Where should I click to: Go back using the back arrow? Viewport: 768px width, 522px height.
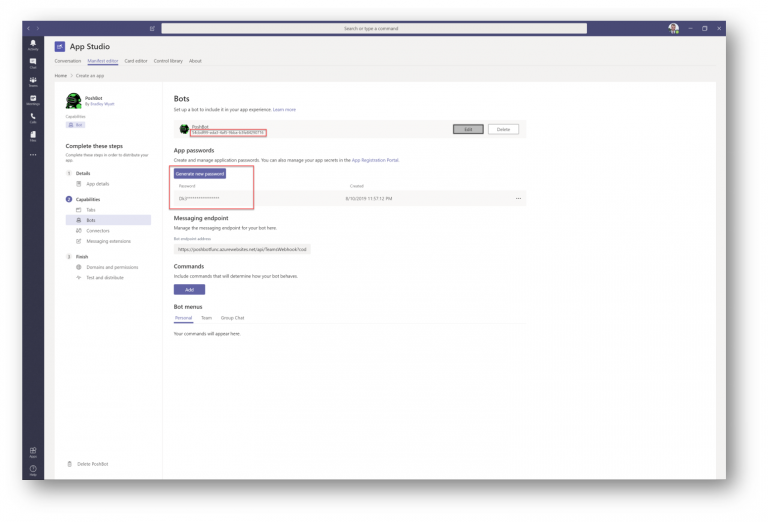(x=28, y=28)
